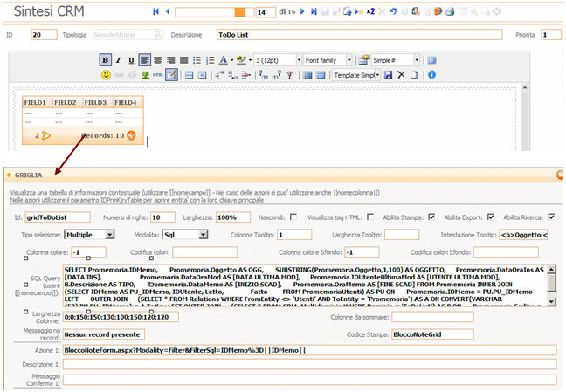Screen dimensions: 566x392
Task: Click the italic formatting icon
Action: [118, 60]
